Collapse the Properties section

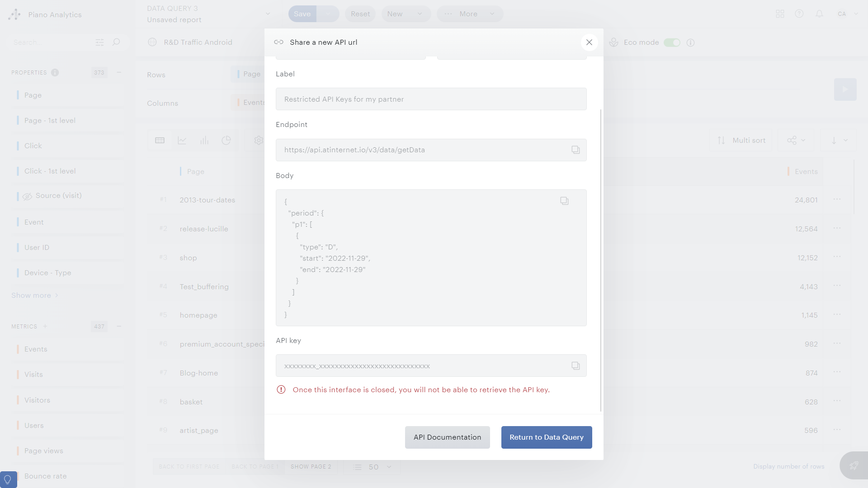click(119, 72)
